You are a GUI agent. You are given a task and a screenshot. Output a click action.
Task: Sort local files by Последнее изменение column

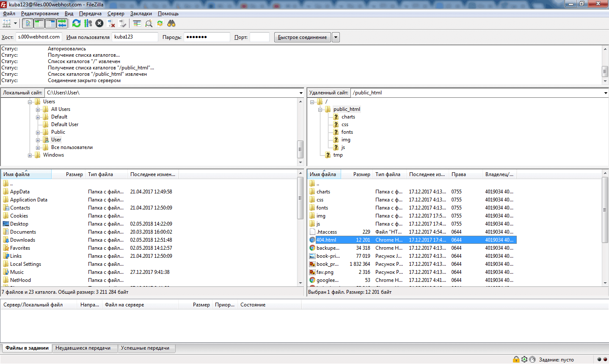(x=153, y=174)
